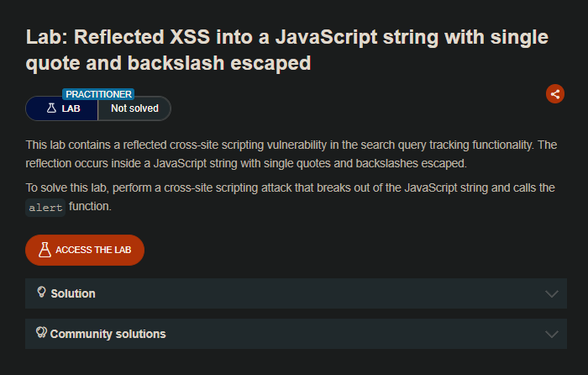Click the PRACTITIONER difficulty badge
The image size is (588, 375).
click(x=98, y=94)
